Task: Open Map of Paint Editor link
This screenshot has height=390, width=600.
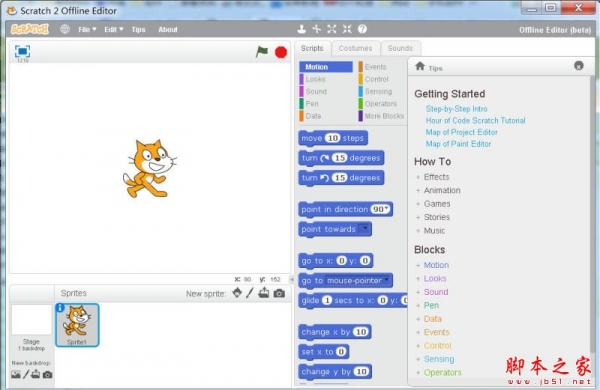Action: (x=458, y=144)
